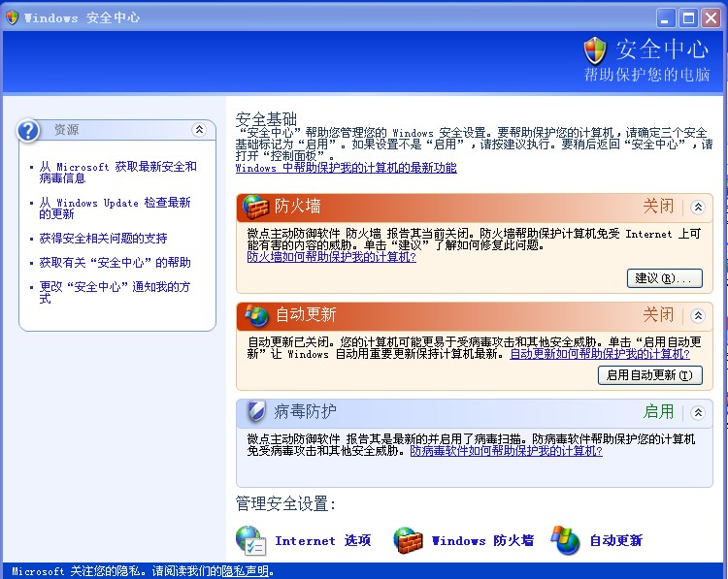Screen dimensions: 728x579
Task: Open Internet 选项 globe checklist icon
Action: click(250, 540)
